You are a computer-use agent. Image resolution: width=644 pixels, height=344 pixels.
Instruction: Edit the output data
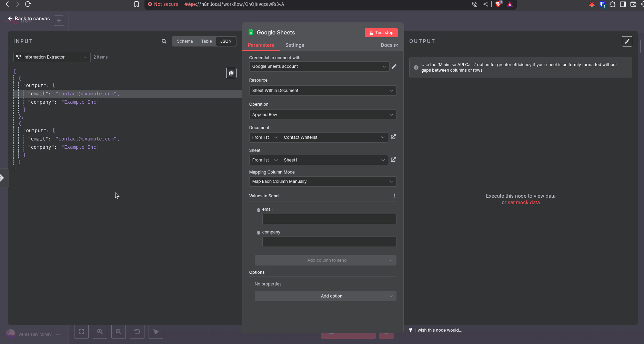click(x=627, y=41)
